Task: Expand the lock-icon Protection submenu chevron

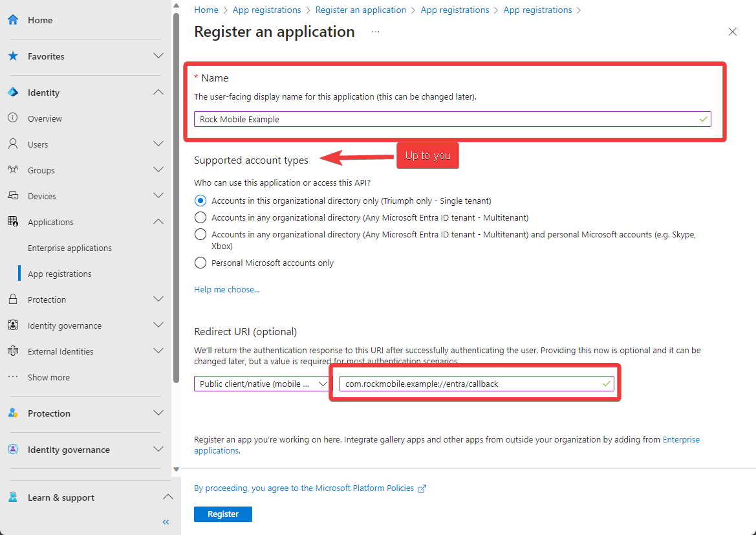Action: click(x=158, y=299)
